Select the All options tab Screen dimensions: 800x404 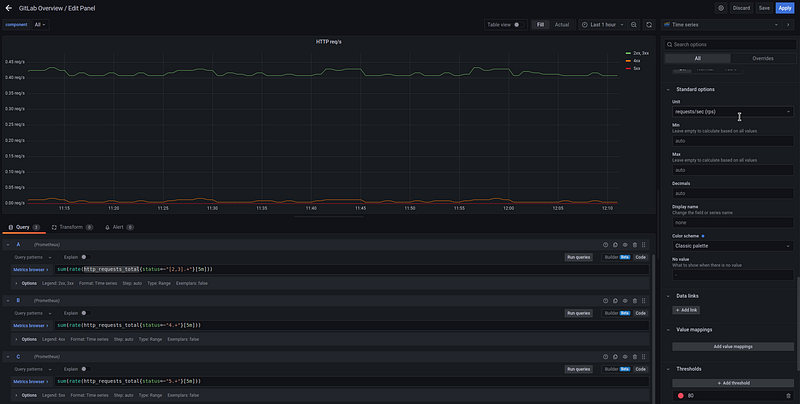pyautogui.click(x=697, y=58)
